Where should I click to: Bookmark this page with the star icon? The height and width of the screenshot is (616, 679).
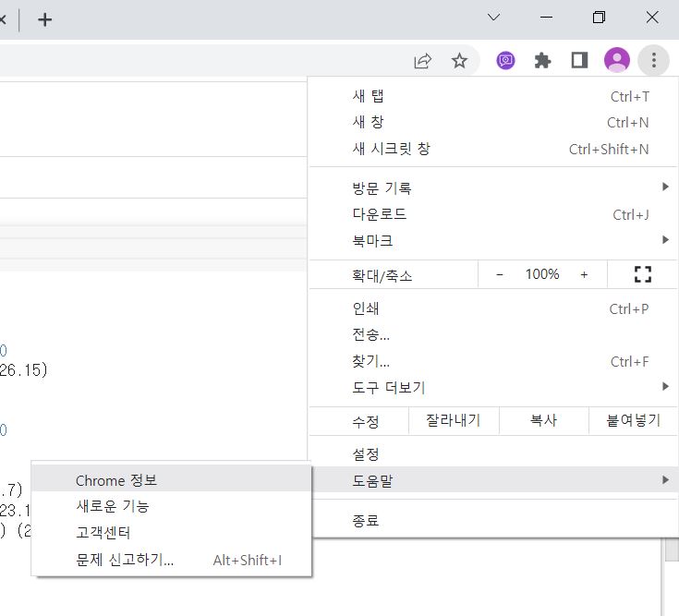[459, 61]
